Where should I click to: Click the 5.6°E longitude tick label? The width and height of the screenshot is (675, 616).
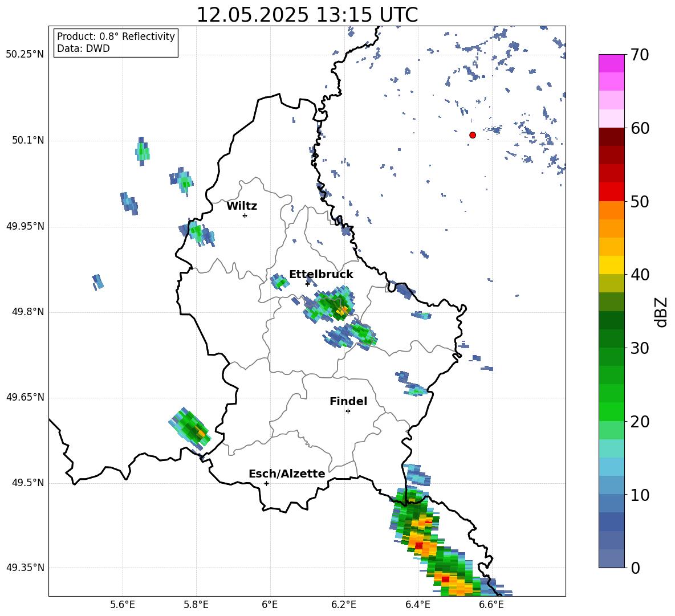tap(123, 605)
